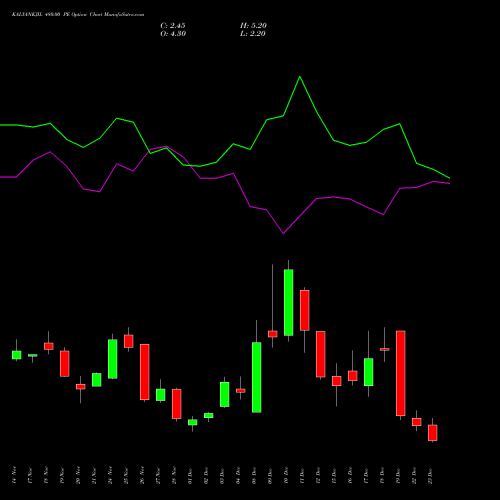
Task: Click the red candle above 28 Nov
Action: [x=177, y=404]
